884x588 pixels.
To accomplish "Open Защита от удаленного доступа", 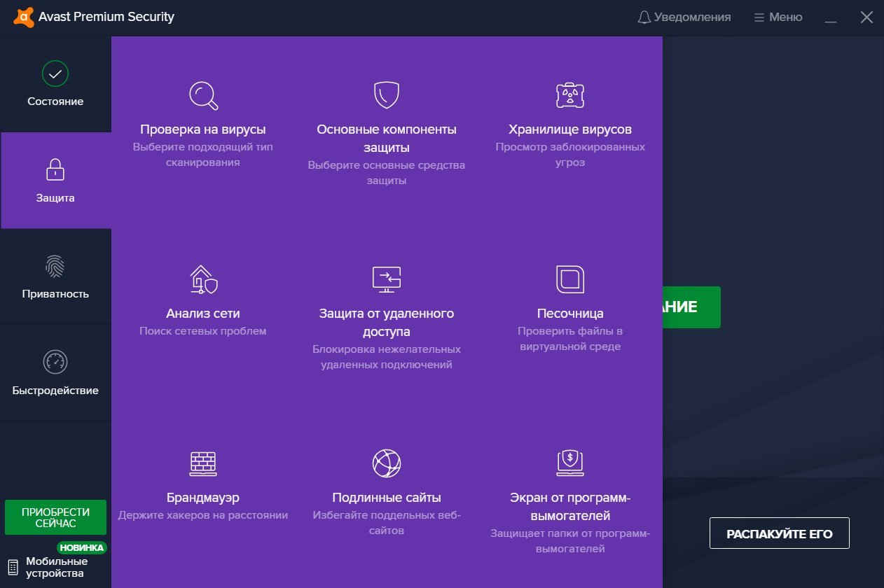I will pyautogui.click(x=387, y=322).
